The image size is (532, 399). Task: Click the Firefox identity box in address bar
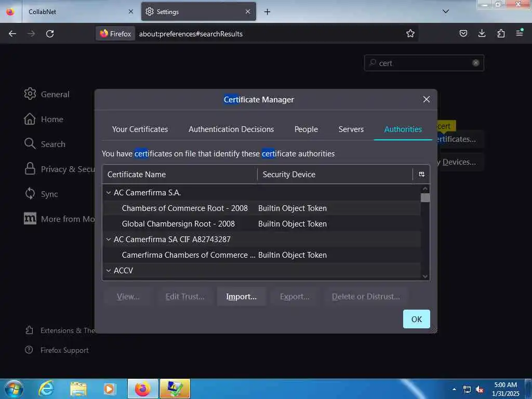pyautogui.click(x=115, y=34)
